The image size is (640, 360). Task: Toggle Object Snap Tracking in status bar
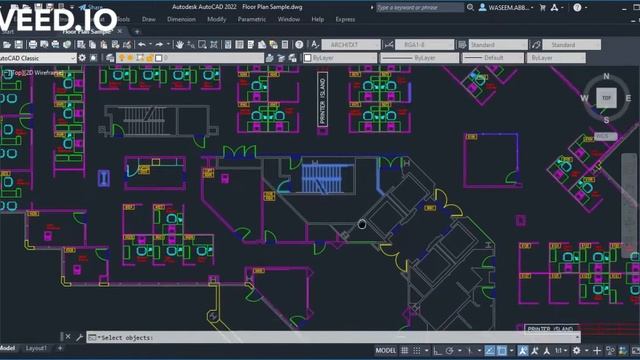pos(490,351)
